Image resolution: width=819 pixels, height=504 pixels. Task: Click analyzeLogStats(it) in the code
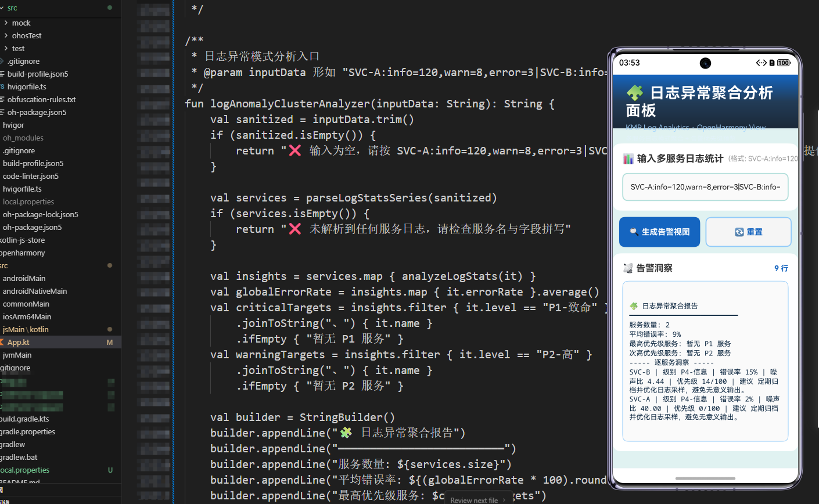click(x=462, y=276)
